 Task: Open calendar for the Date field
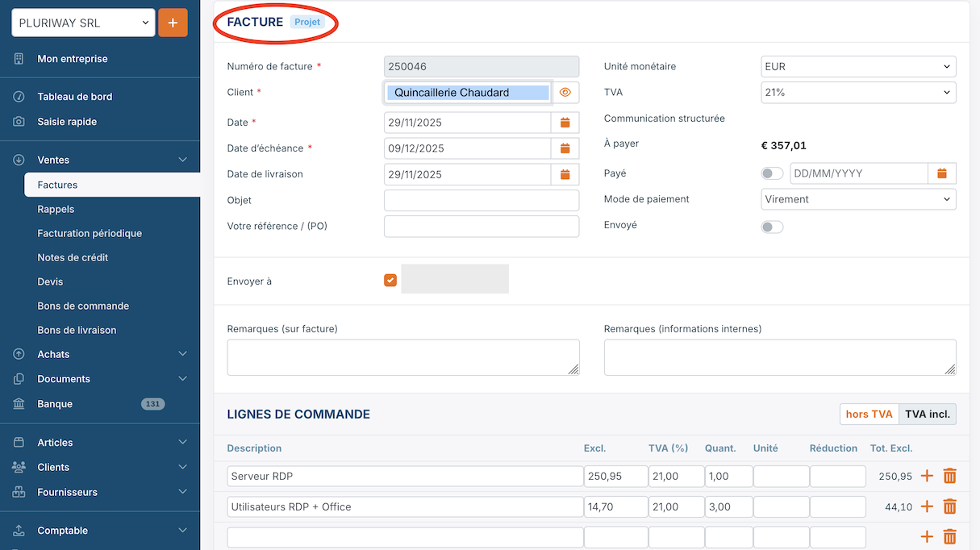pyautogui.click(x=565, y=123)
